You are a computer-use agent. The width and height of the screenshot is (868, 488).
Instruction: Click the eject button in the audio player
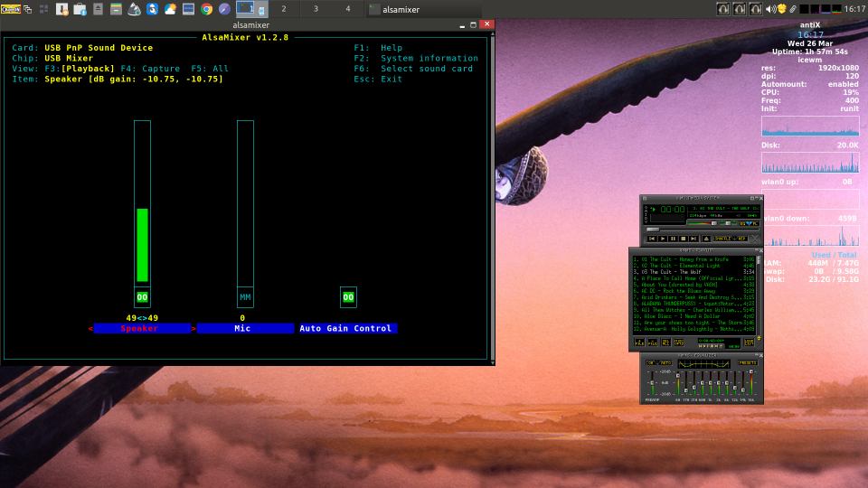click(706, 239)
